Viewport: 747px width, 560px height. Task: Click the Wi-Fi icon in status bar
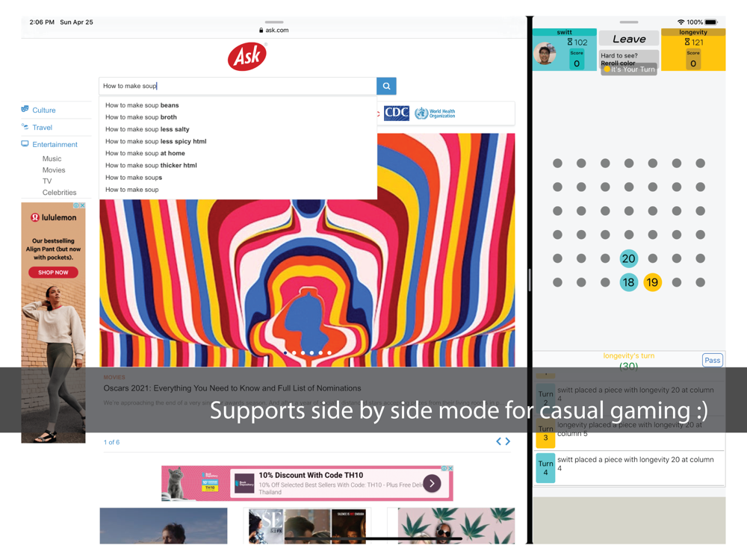(x=681, y=22)
